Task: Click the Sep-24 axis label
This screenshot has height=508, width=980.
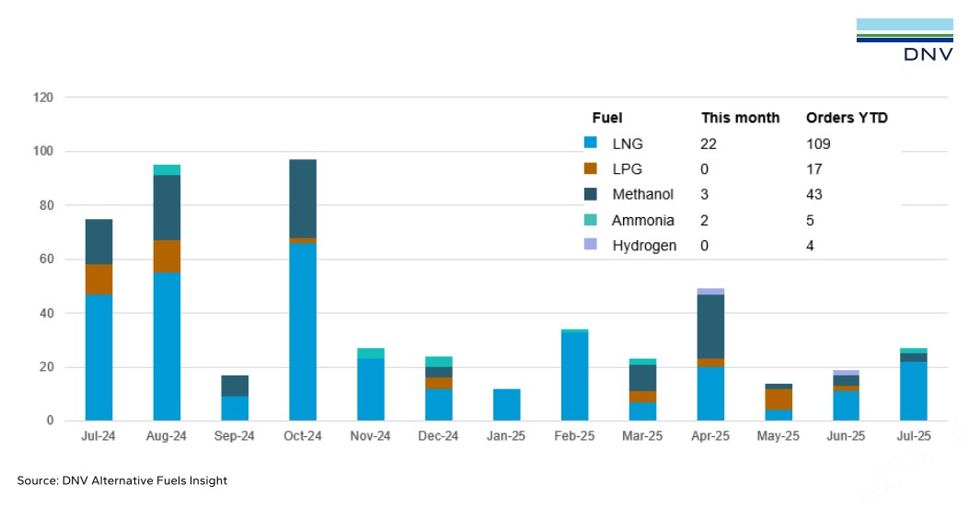Action: point(234,436)
